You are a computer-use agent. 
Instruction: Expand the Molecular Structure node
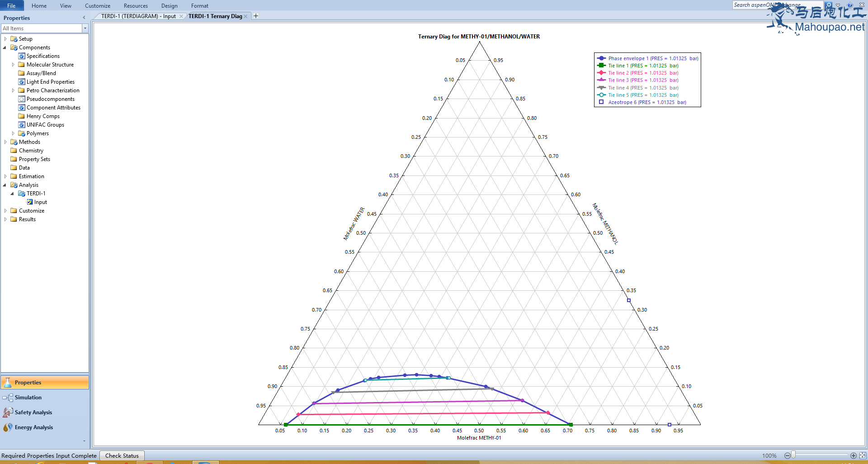click(13, 65)
